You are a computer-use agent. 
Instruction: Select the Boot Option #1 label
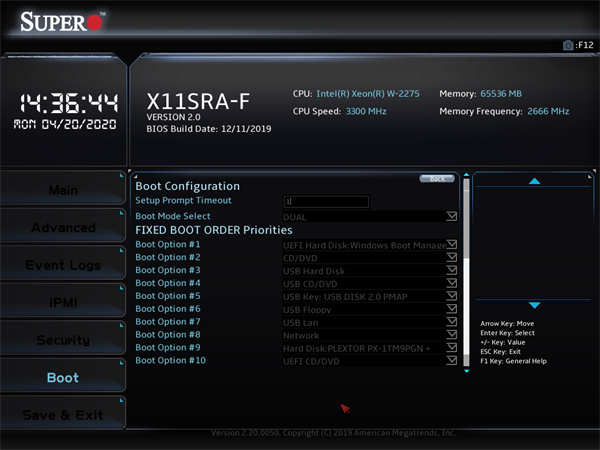point(168,244)
